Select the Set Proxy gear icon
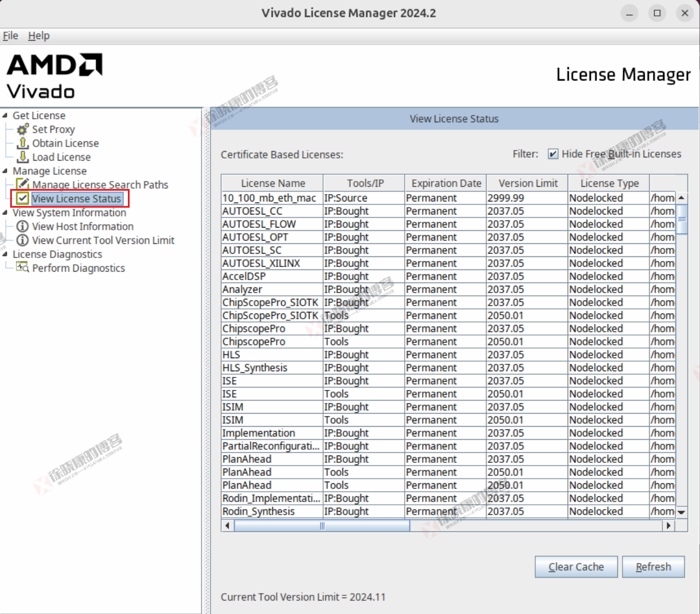 tap(22, 129)
